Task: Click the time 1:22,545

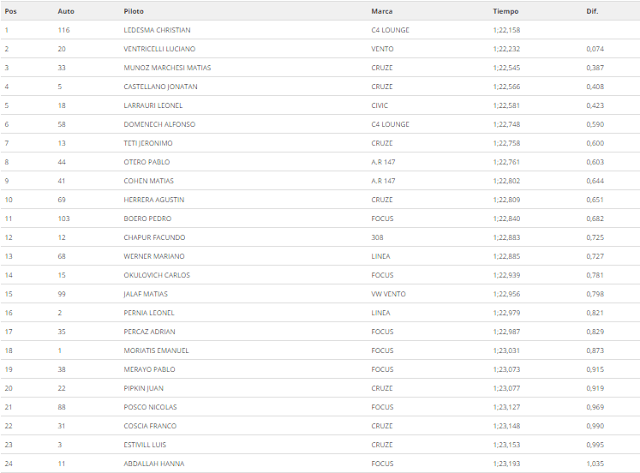Action: click(x=507, y=68)
